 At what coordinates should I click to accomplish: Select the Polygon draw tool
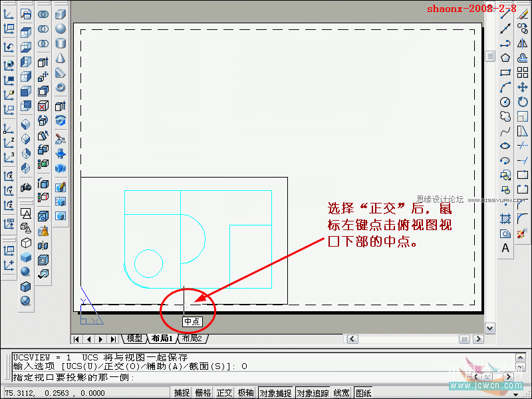(505, 58)
